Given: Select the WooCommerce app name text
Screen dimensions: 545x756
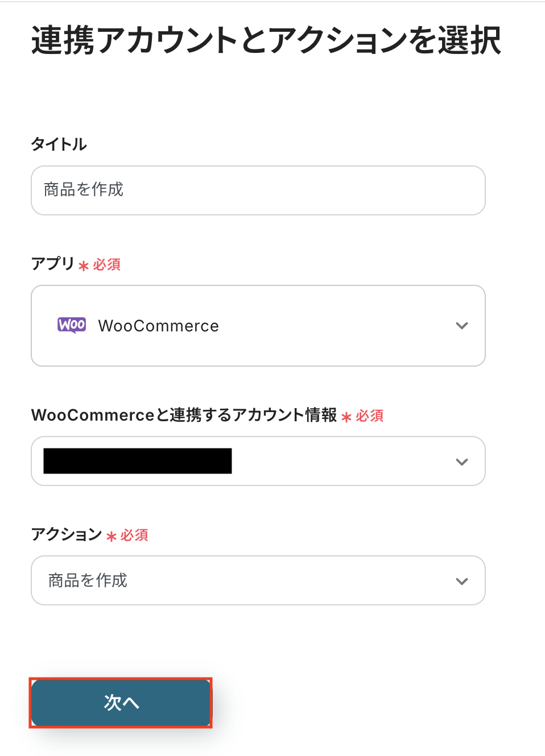Looking at the screenshot, I should coord(158,326).
